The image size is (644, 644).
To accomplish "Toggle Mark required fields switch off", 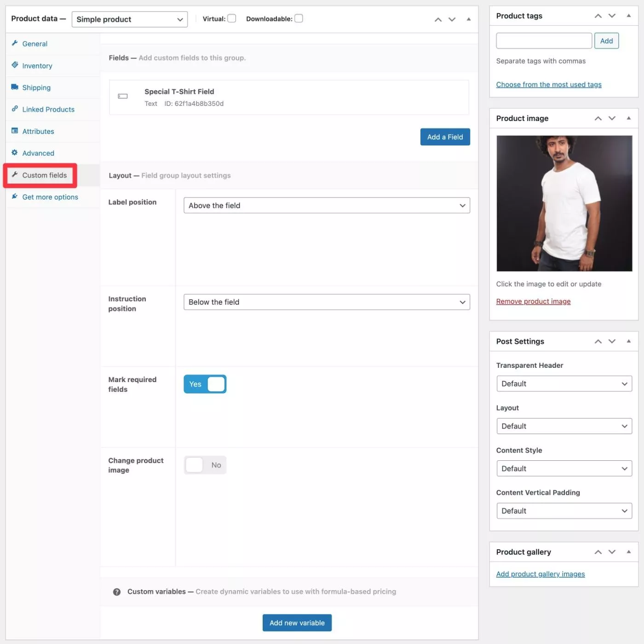I will (205, 384).
